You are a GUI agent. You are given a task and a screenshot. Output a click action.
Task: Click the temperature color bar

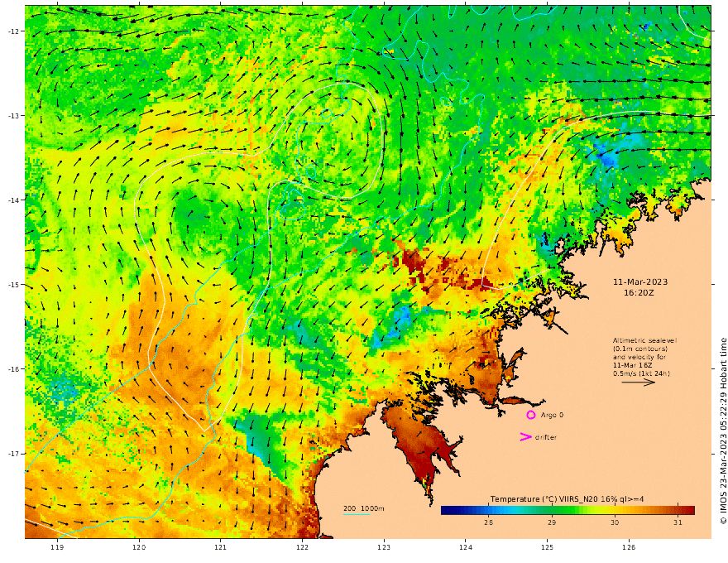(x=568, y=510)
